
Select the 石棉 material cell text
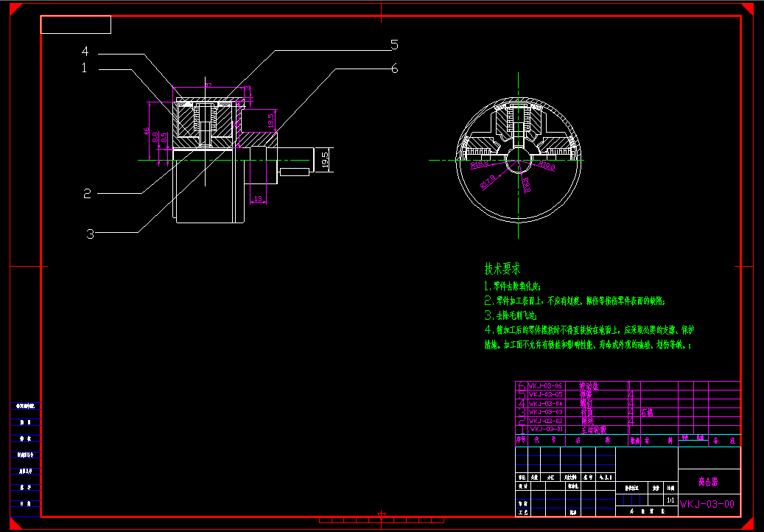[x=647, y=413]
